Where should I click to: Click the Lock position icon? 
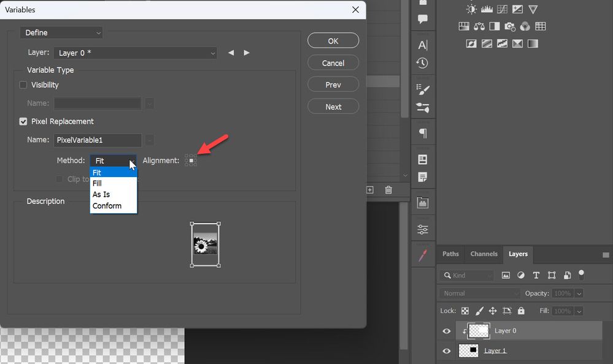pos(493,311)
